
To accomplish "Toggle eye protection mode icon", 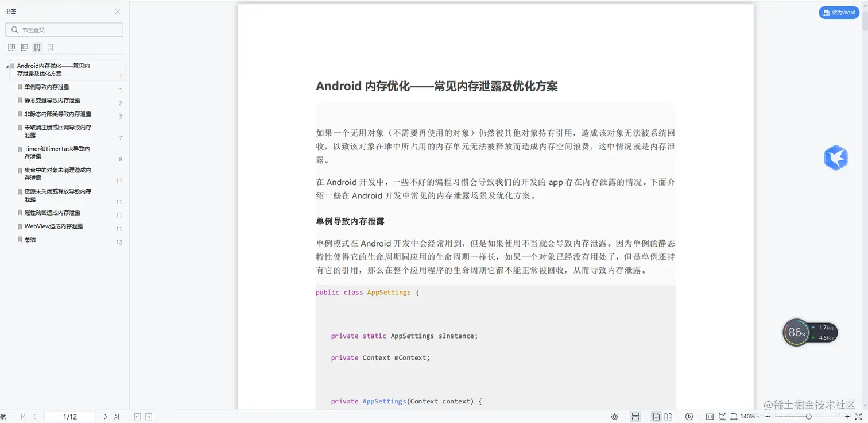I will 615,417.
